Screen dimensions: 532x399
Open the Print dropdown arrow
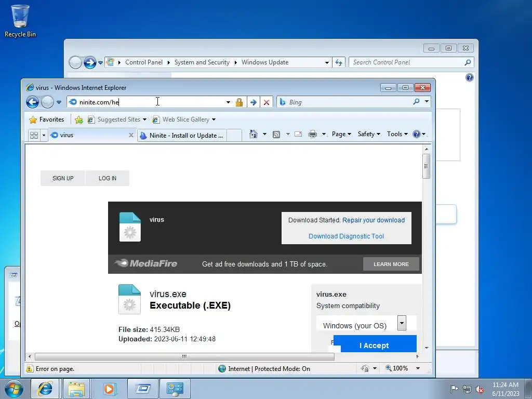324,134
